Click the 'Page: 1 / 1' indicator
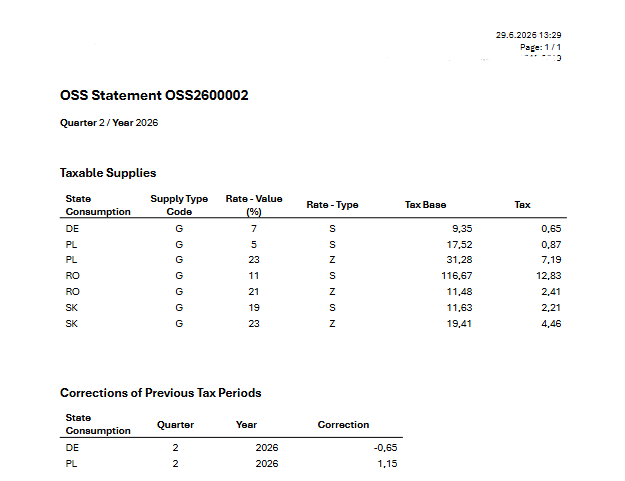 tap(540, 47)
